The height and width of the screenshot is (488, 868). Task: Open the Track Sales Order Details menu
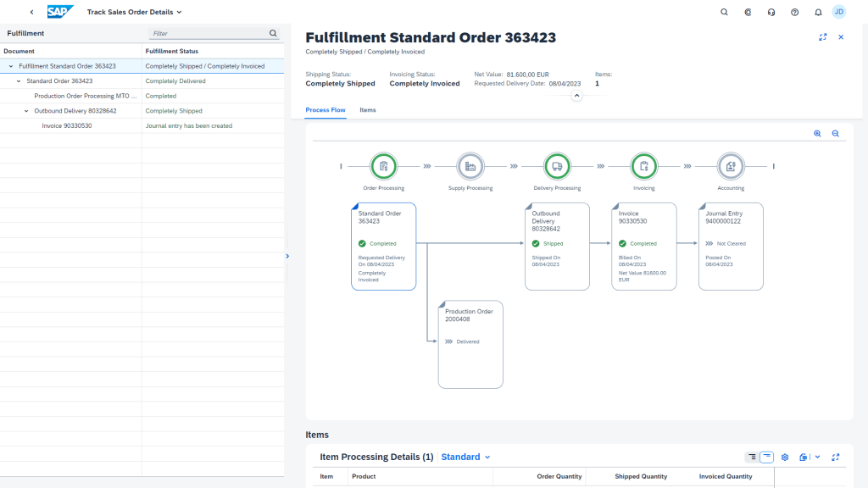click(x=135, y=12)
